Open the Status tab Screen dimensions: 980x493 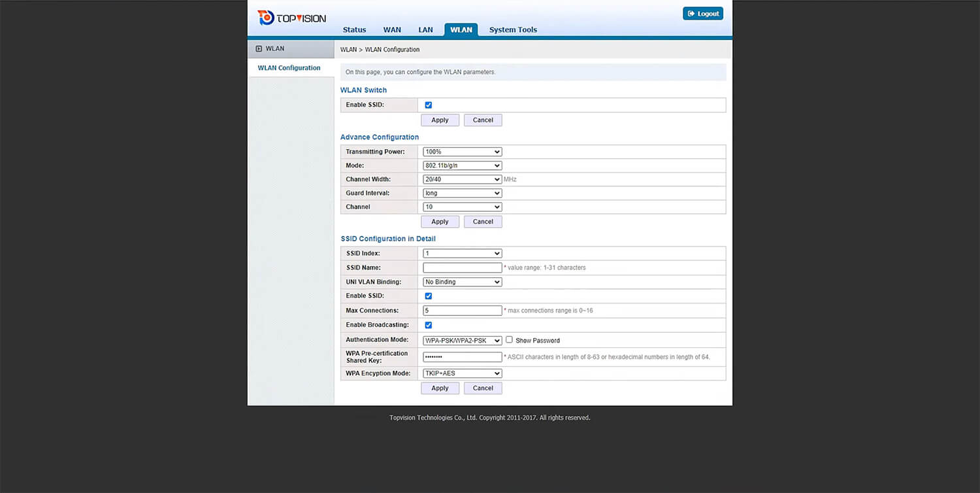click(354, 30)
